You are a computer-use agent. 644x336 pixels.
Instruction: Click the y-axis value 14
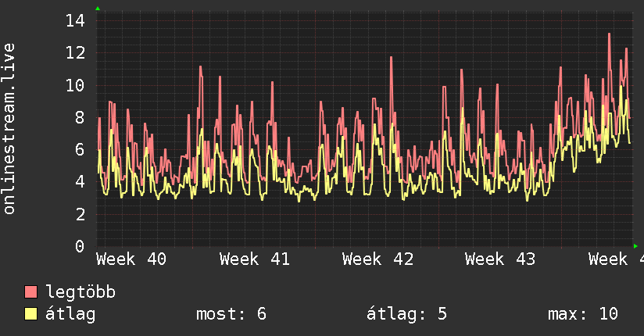(76, 20)
